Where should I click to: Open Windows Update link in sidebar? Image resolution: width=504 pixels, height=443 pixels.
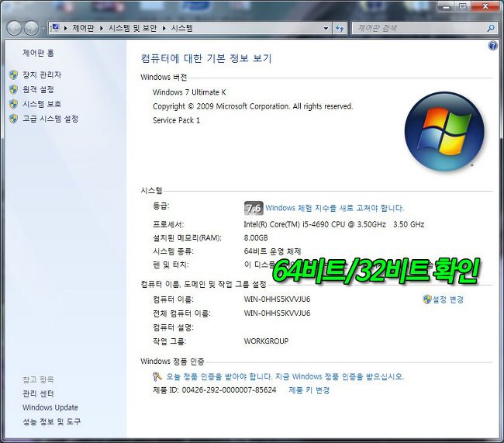[50, 407]
